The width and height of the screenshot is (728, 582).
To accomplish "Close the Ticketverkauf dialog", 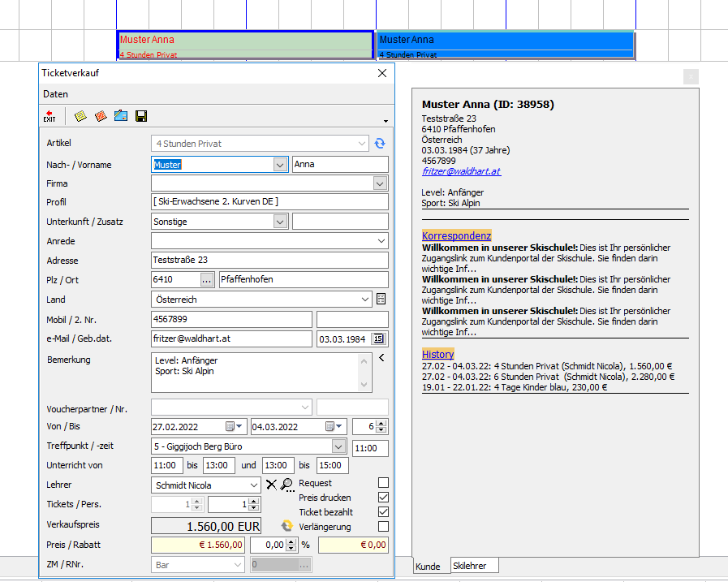I will coord(382,73).
